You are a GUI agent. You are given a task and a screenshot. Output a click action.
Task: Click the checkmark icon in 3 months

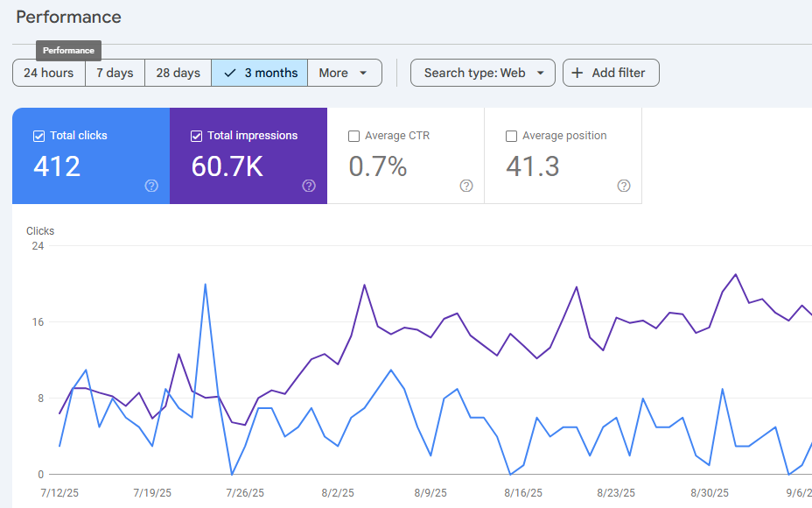point(230,73)
